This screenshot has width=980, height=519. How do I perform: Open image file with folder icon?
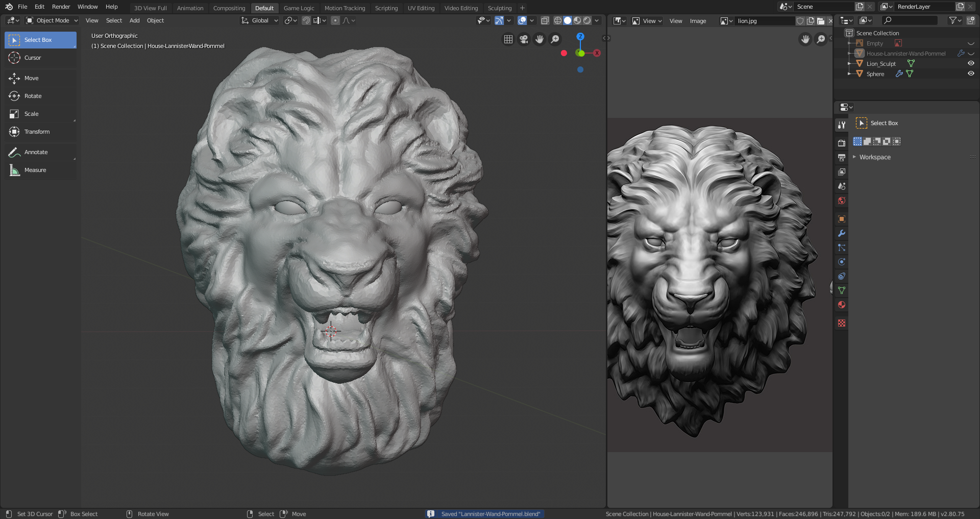[821, 21]
